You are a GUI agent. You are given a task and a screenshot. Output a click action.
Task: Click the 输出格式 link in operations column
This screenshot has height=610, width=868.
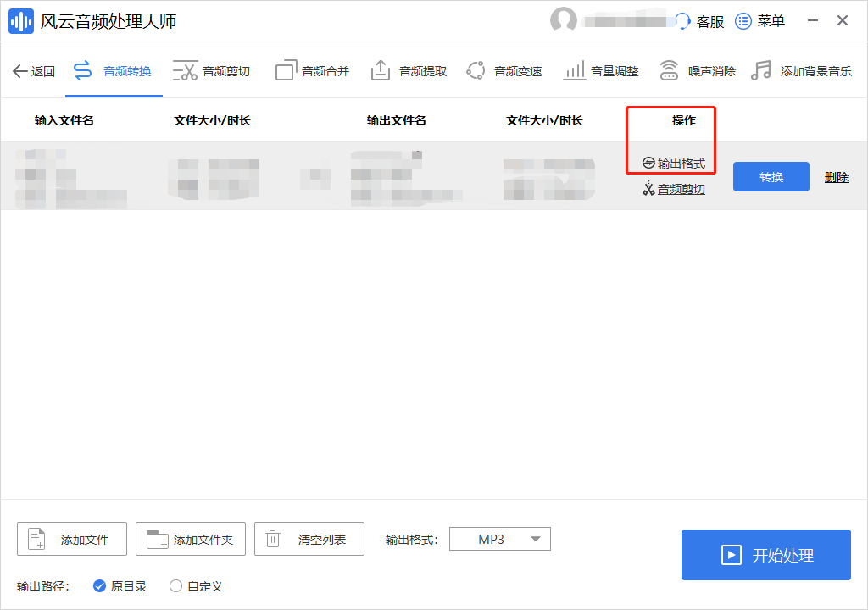click(681, 164)
